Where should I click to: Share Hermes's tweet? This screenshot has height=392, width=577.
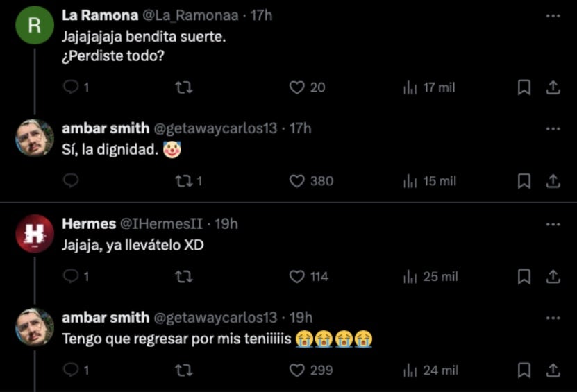point(553,277)
